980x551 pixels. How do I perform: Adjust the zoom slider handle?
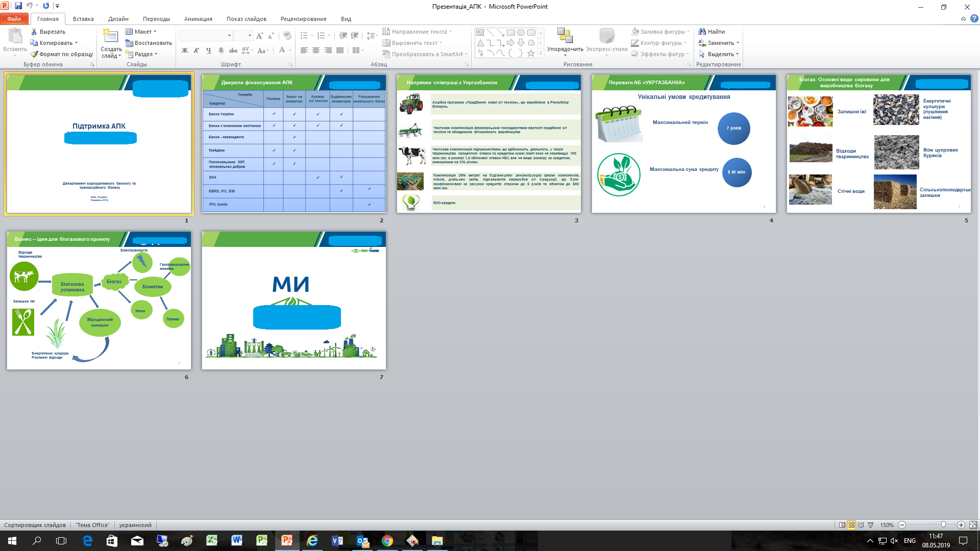[943, 525]
